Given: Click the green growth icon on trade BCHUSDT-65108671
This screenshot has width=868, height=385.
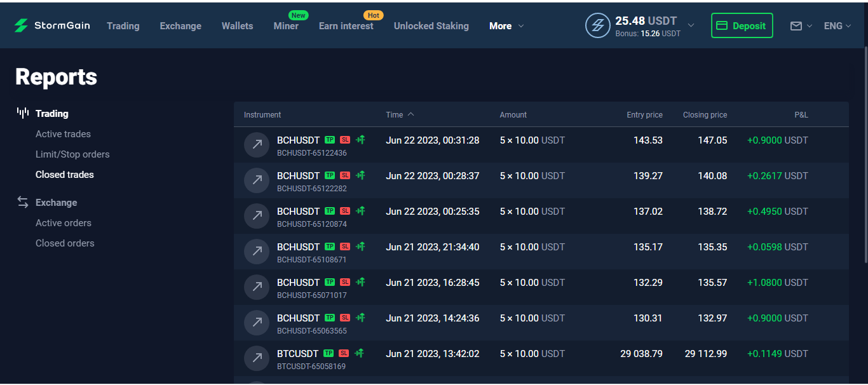Looking at the screenshot, I should pyautogui.click(x=360, y=247).
